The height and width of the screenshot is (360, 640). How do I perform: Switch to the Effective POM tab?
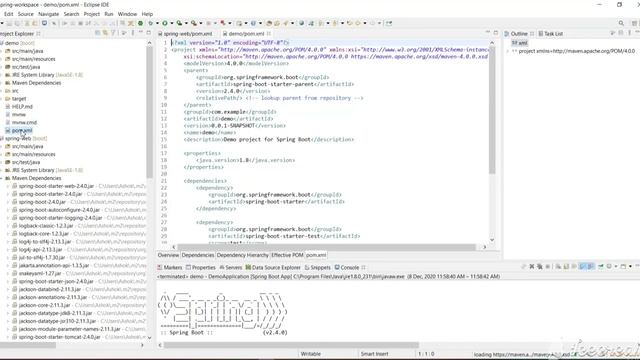(x=287, y=255)
